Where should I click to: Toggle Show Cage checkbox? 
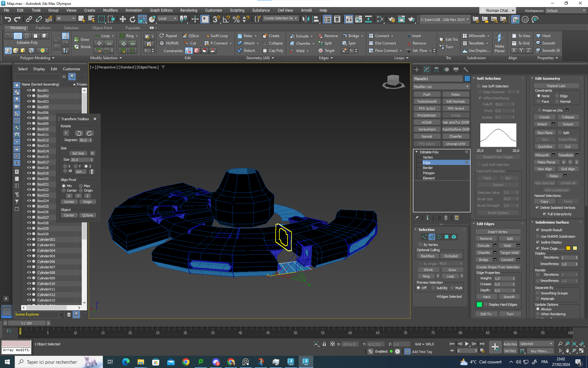[538, 248]
